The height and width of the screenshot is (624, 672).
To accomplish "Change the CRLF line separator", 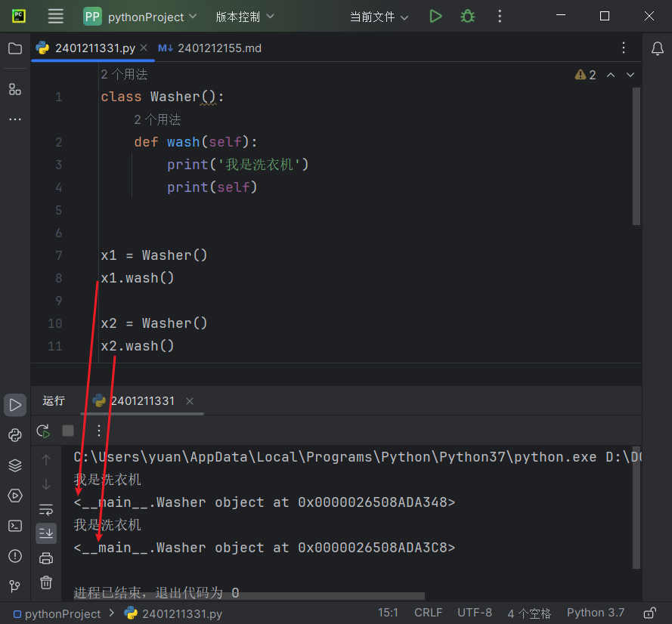I will click(x=428, y=613).
